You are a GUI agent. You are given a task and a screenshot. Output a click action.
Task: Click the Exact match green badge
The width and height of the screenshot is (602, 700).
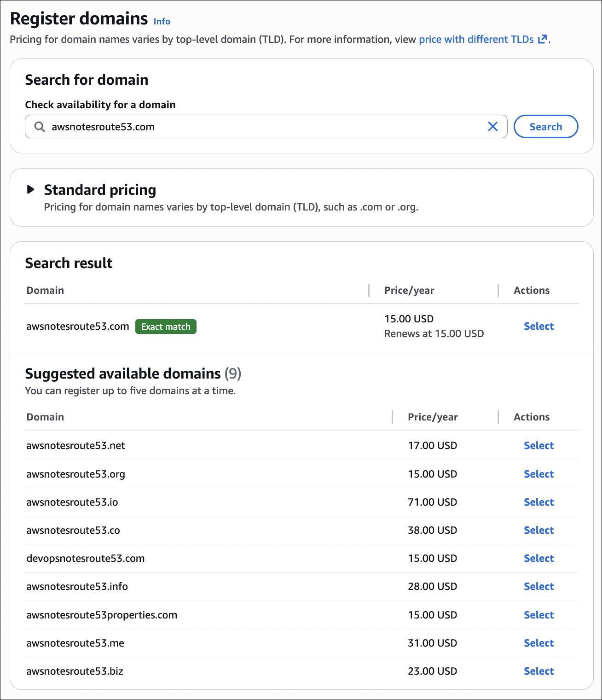tap(166, 327)
